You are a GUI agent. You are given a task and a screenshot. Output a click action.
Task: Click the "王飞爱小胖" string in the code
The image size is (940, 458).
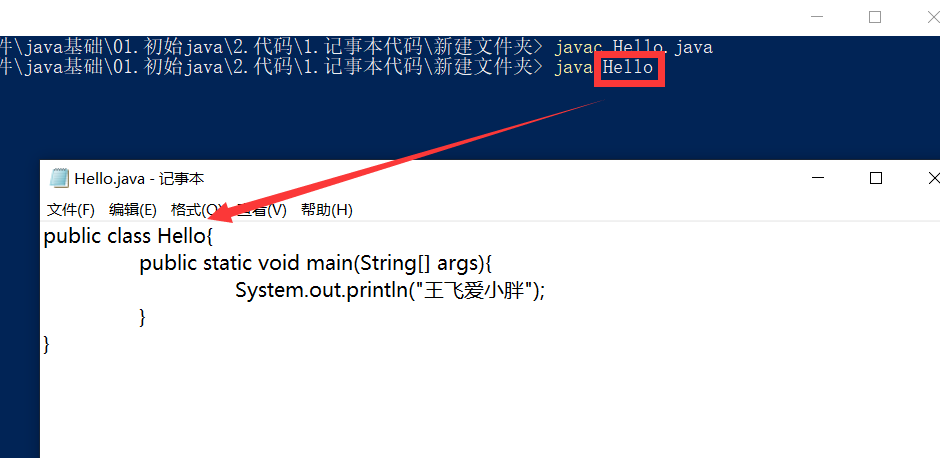pos(478,291)
